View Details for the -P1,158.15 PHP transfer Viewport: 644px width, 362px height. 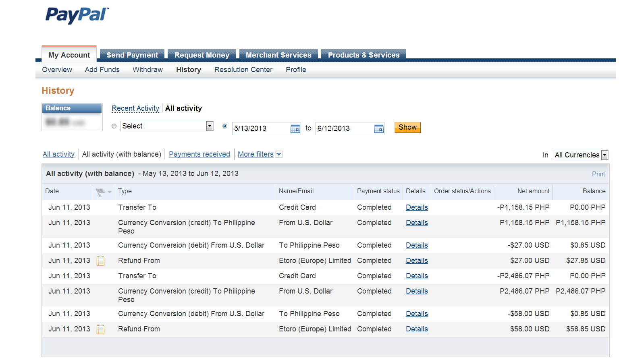(x=417, y=207)
